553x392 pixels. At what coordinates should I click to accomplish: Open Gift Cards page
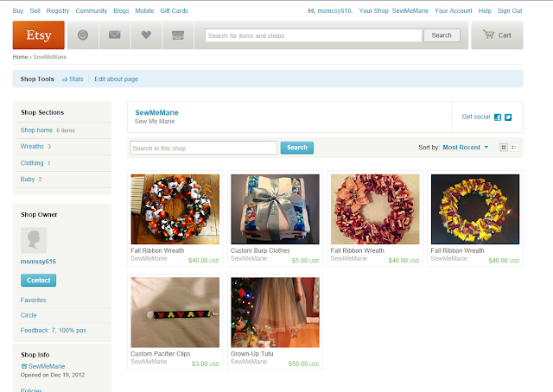point(175,10)
